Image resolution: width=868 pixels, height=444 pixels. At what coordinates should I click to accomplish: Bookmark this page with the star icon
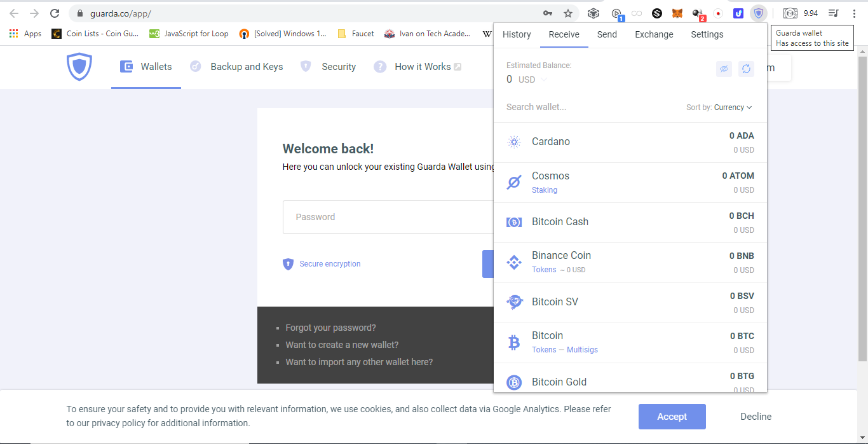point(568,13)
